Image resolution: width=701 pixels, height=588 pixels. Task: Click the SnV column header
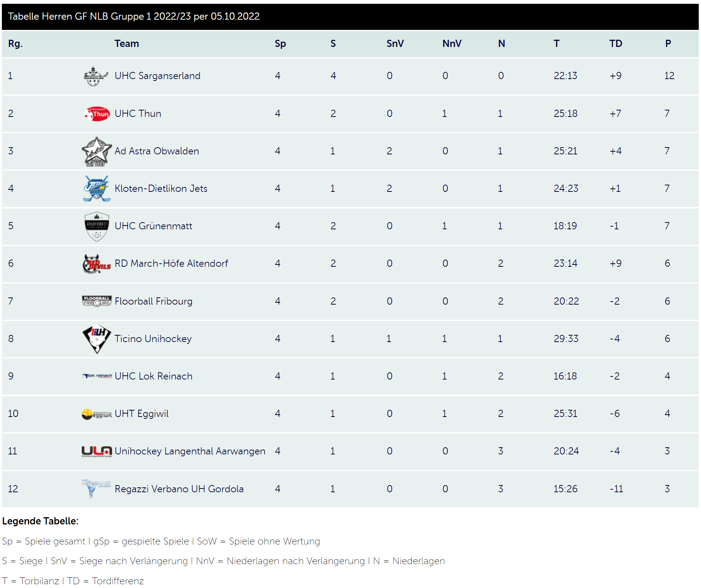(x=395, y=44)
